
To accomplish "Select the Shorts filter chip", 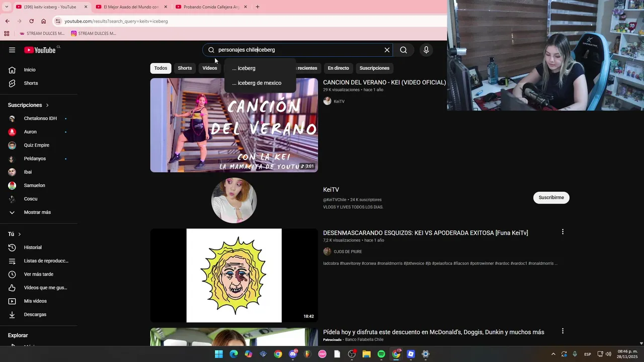I will (185, 68).
